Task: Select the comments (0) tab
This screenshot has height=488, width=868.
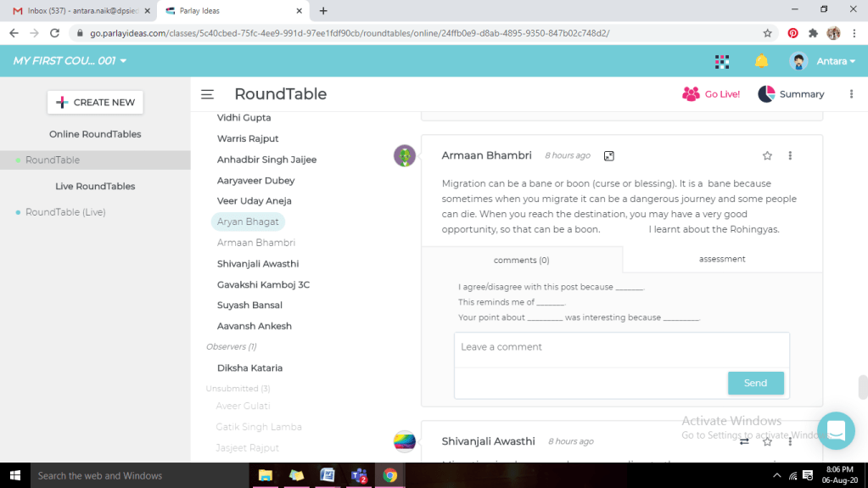Action: point(521,260)
